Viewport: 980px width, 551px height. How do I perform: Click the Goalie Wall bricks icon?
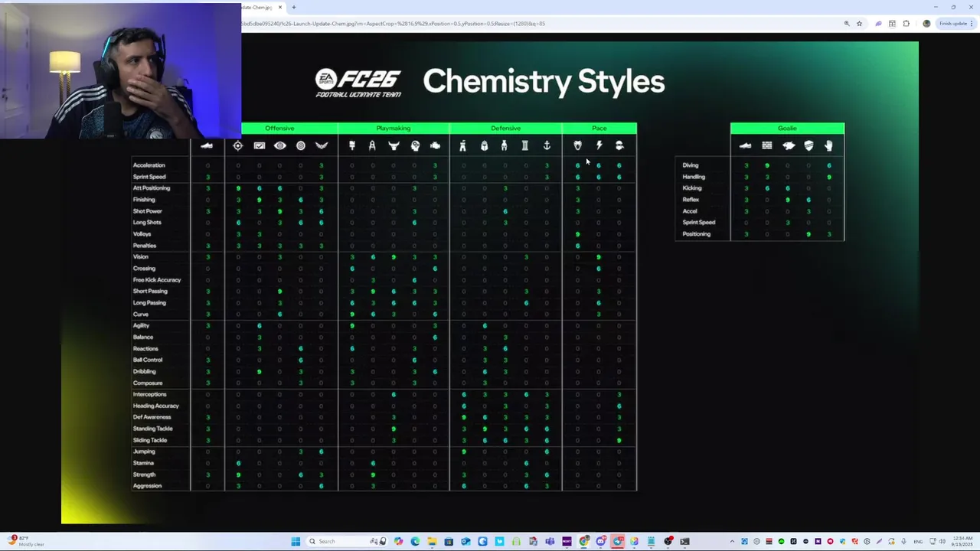[x=767, y=145]
